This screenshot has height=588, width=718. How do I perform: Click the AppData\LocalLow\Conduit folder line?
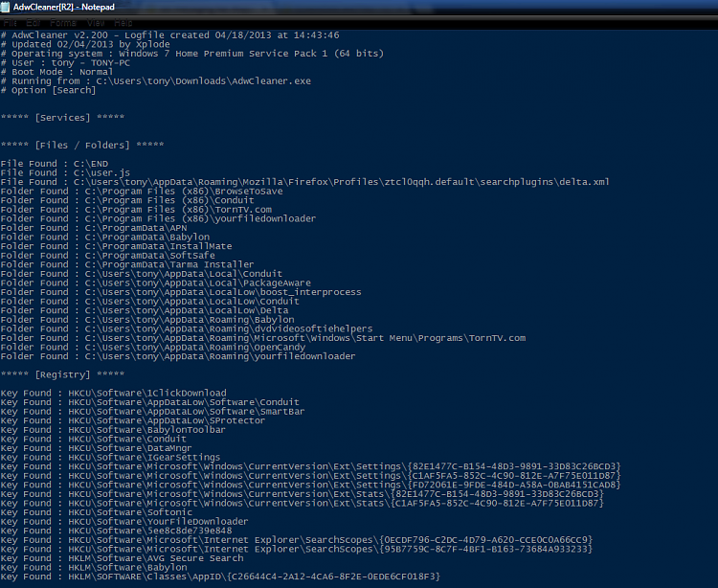coord(149,301)
